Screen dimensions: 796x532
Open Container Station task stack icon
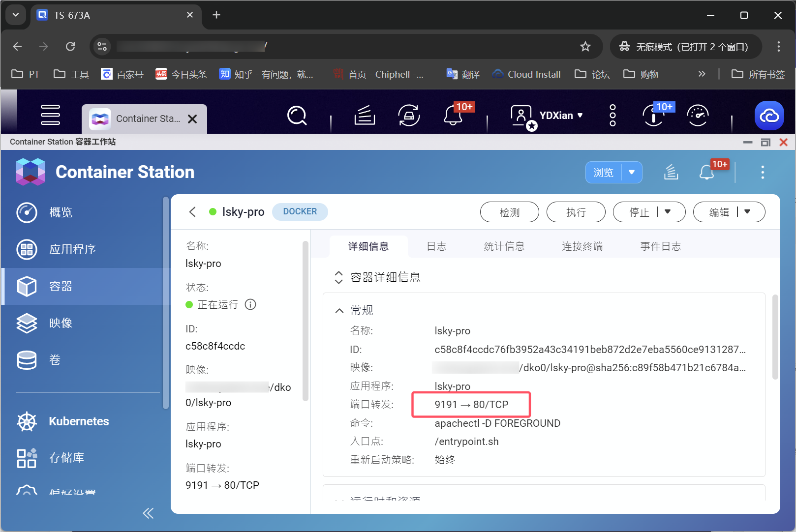(x=671, y=172)
